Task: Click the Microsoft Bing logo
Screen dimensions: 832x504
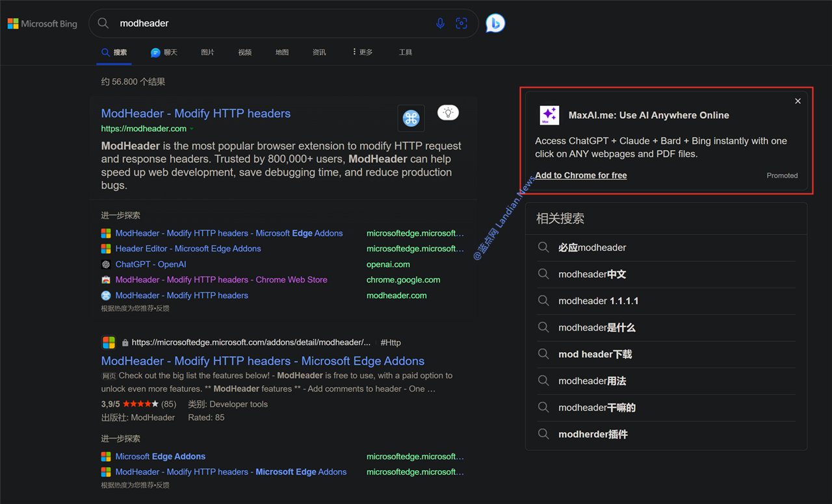Action: pos(42,24)
